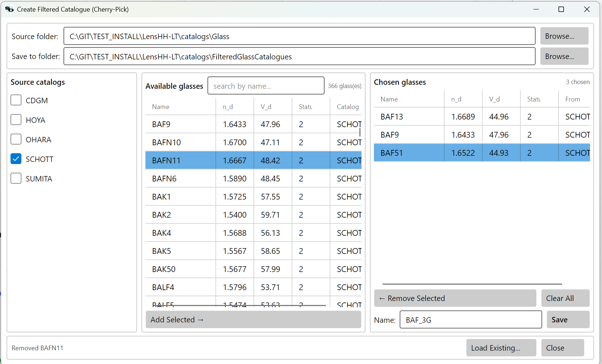Select BAK50 in available glasses
602x364 pixels.
(253, 269)
